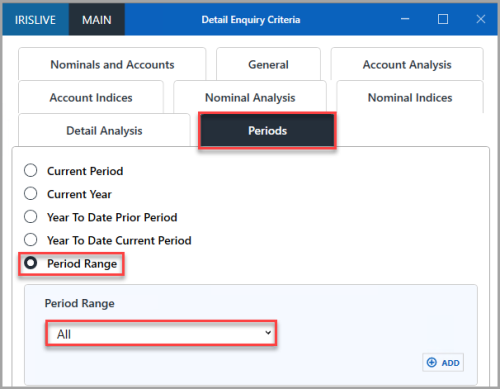Switch to Account Indices tab
The width and height of the screenshot is (500, 389).
[91, 97]
